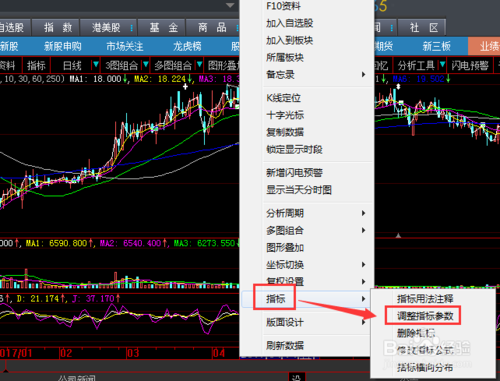Open 基金 top tab
The image size is (500, 381).
point(163,28)
